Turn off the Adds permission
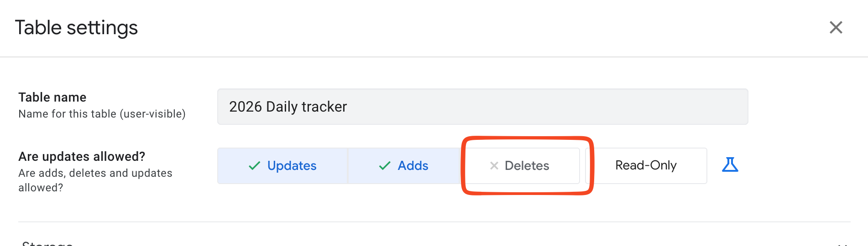This screenshot has width=868, height=246. [404, 166]
